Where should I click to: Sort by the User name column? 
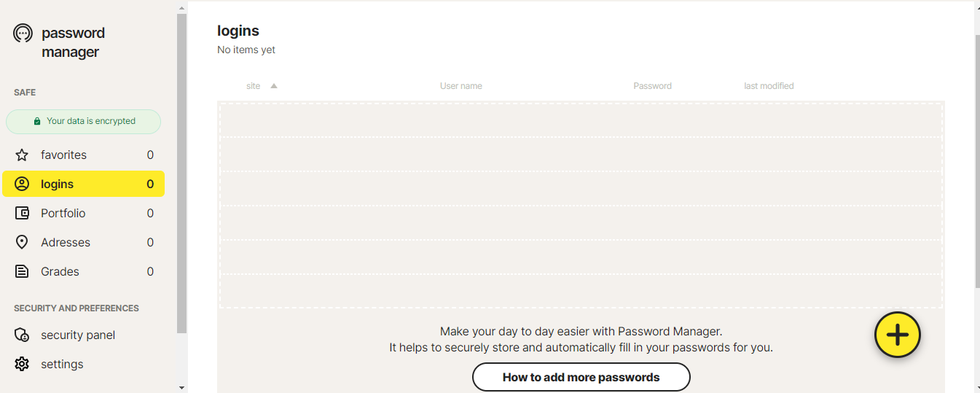tap(460, 86)
